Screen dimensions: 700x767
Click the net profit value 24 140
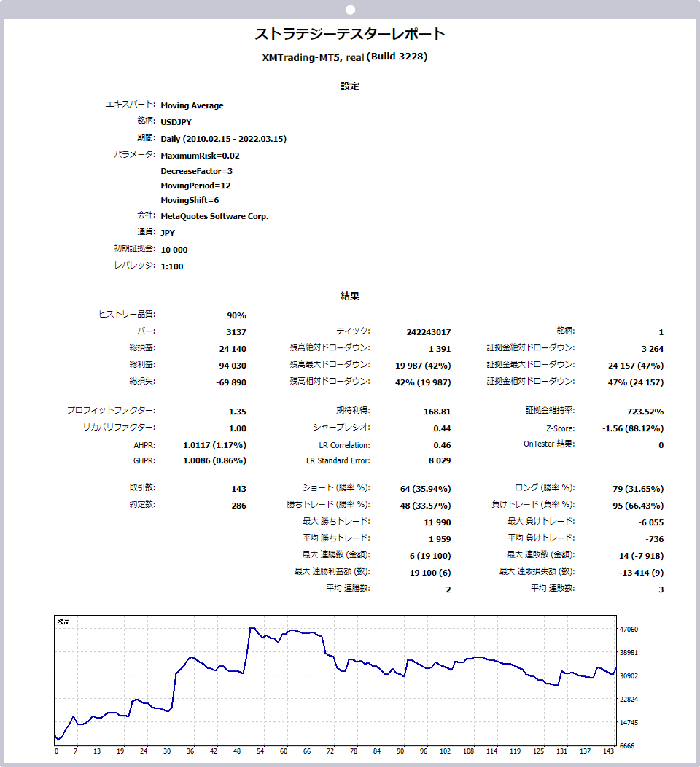(233, 349)
